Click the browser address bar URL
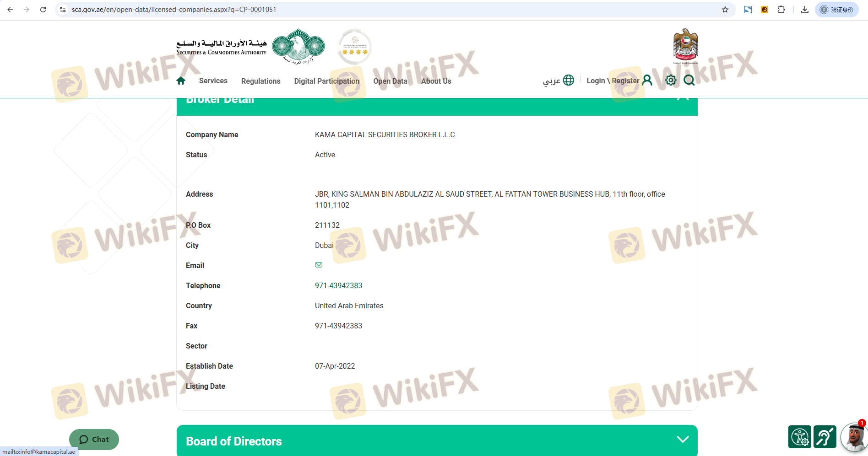The image size is (868, 456). 174,10
